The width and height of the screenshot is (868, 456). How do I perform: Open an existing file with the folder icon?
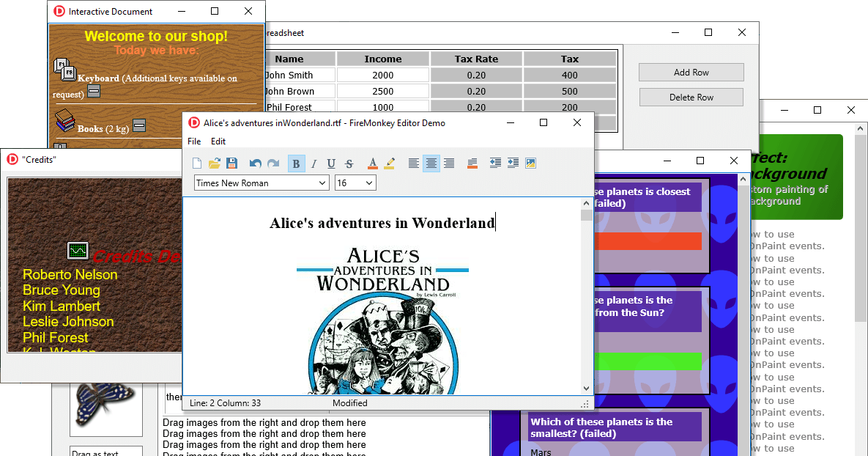click(215, 163)
